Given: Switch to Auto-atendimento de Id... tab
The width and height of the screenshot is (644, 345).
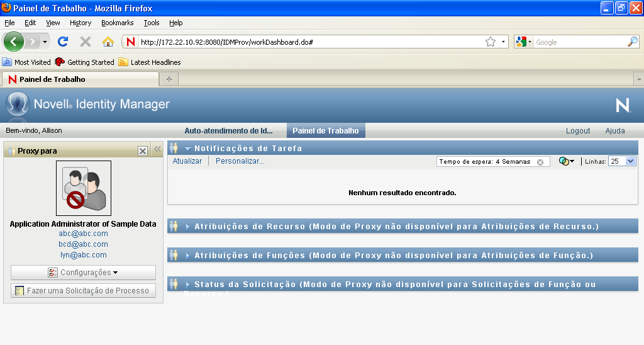Looking at the screenshot, I should pyautogui.click(x=228, y=131).
